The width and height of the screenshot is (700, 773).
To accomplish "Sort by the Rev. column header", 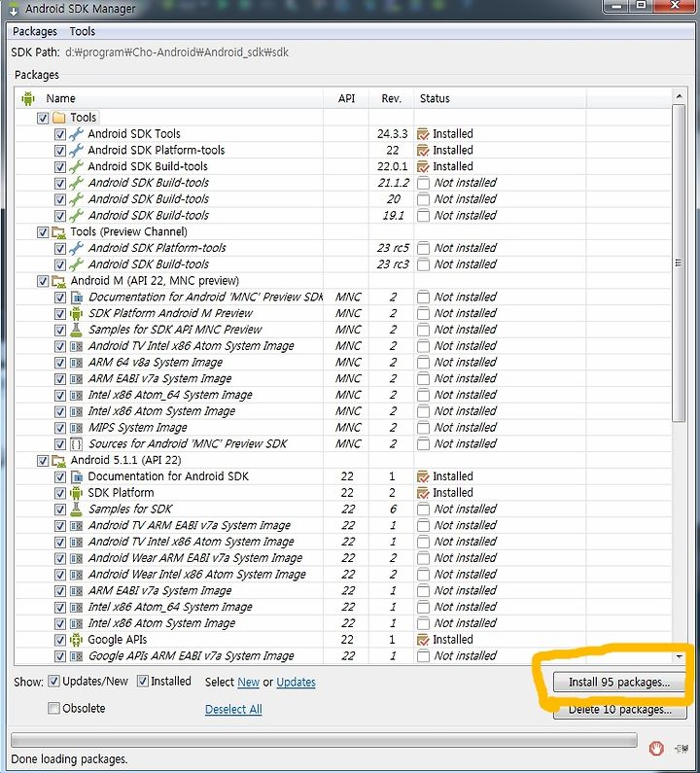I will pos(392,98).
